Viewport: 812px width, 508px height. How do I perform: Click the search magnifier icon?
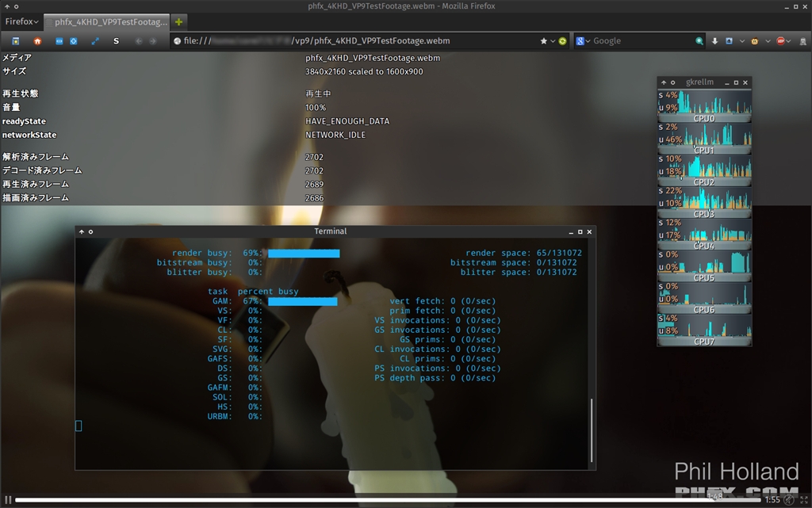[x=699, y=41]
